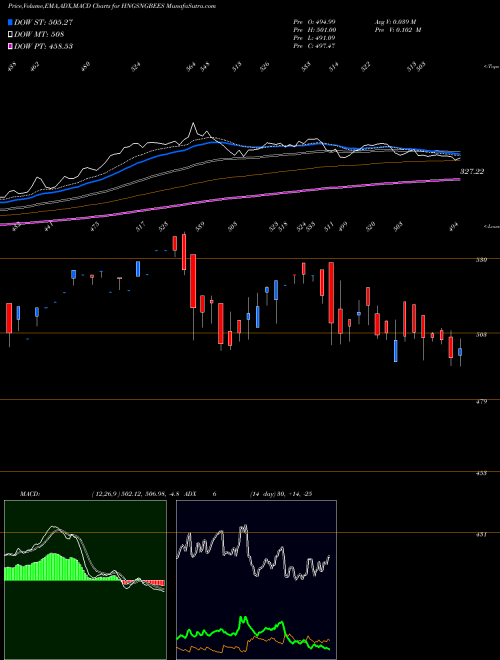Click the 451 price level label
500x660 pixels.
[483, 535]
